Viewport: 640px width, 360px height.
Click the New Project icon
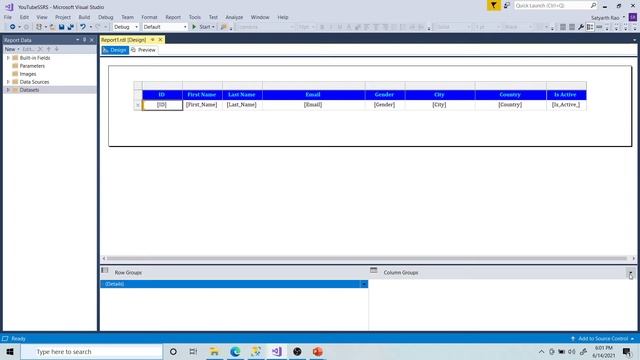click(39, 27)
